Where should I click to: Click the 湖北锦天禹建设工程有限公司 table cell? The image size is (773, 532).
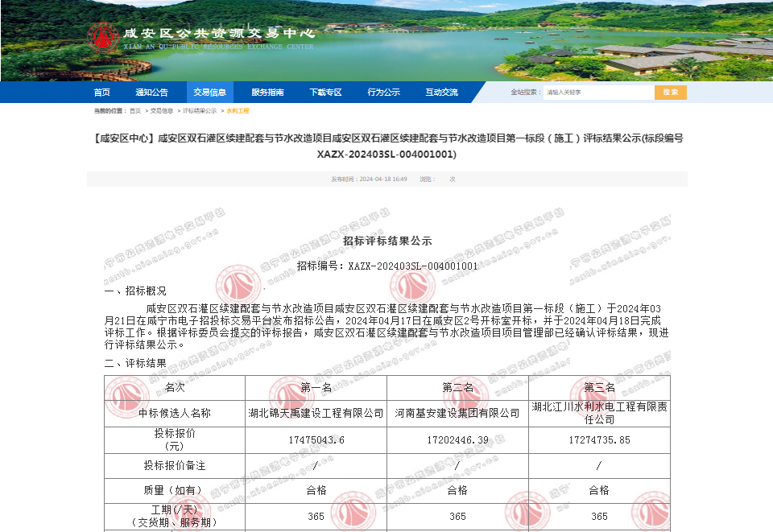pyautogui.click(x=315, y=411)
